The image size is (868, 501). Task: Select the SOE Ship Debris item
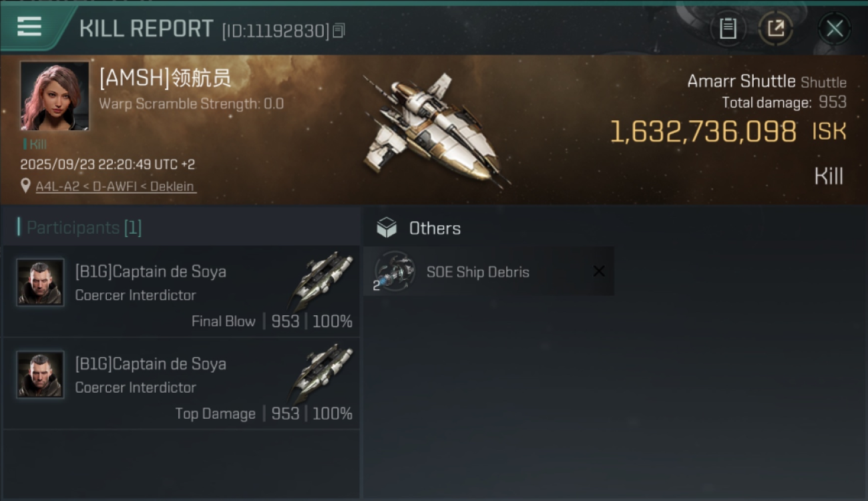[x=488, y=271]
